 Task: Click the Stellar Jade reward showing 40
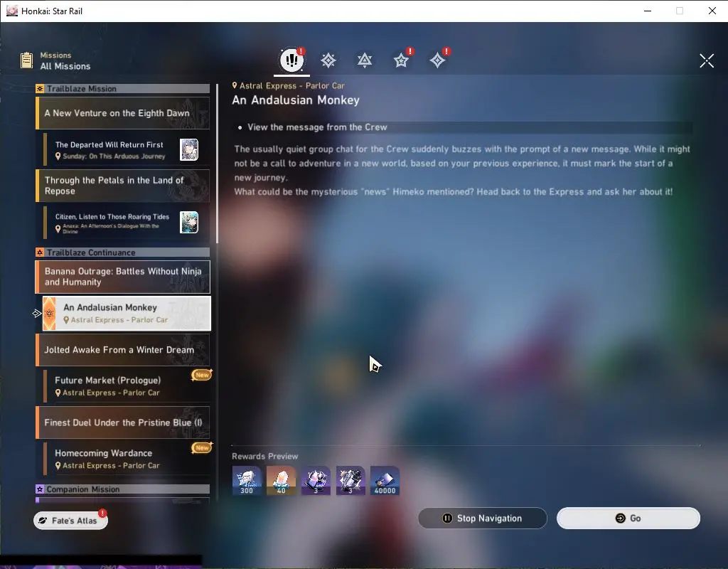[281, 481]
